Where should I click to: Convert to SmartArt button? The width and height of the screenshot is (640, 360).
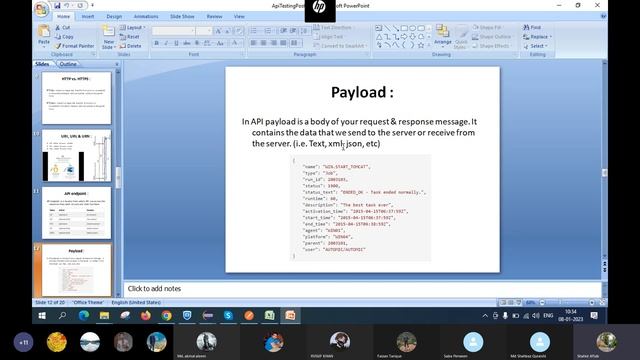pos(340,46)
